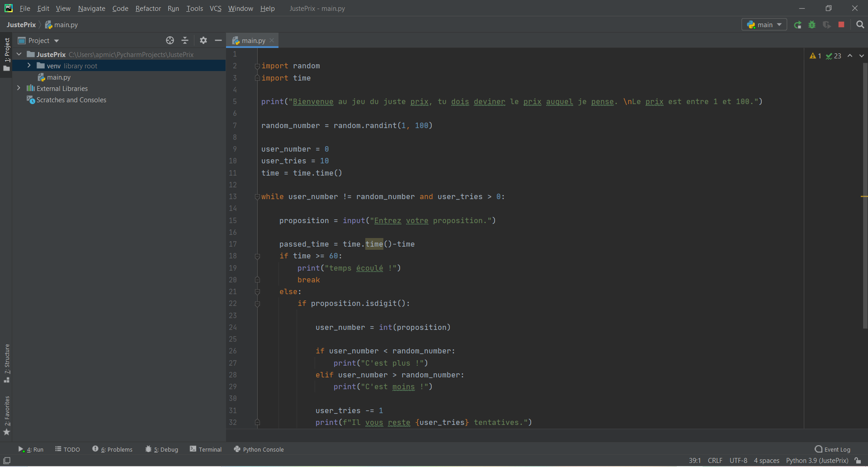868x467 pixels.
Task: Open run configuration main dropdown
Action: 764,25
